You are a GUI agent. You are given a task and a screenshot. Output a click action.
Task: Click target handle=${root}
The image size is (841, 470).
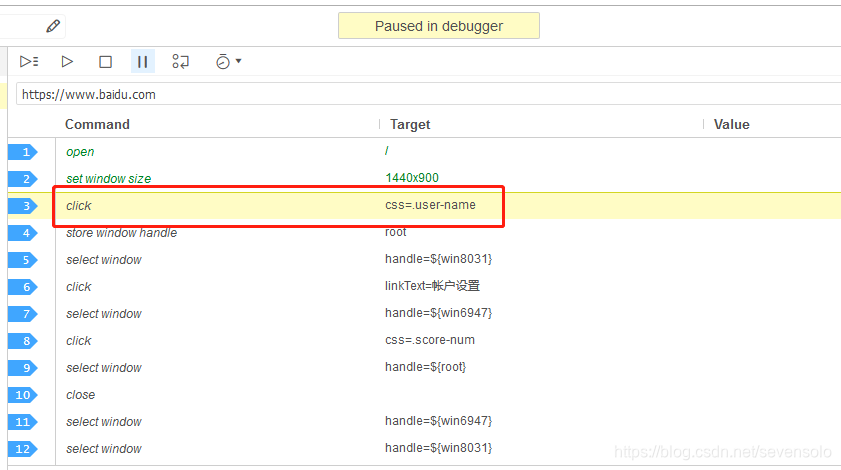click(x=425, y=367)
